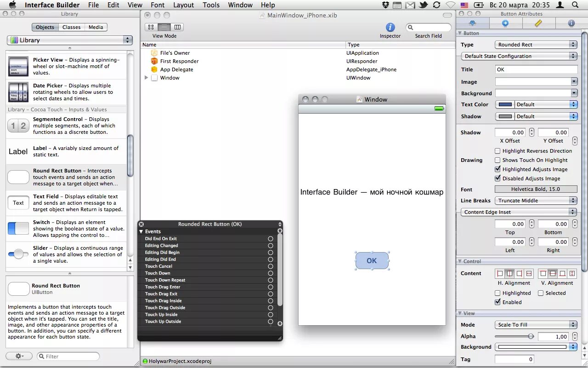Switch to Classes library tab
This screenshot has height=368, width=588.
point(71,27)
